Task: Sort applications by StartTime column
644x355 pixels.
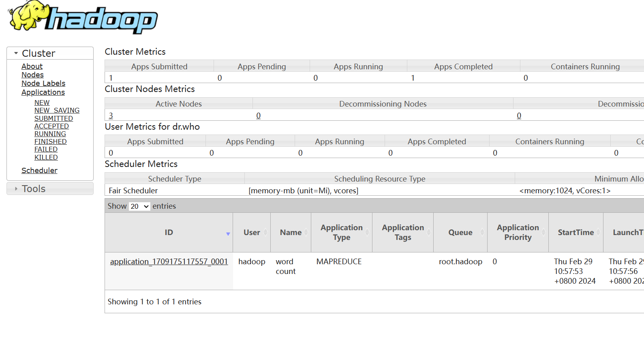Action: [x=576, y=233]
